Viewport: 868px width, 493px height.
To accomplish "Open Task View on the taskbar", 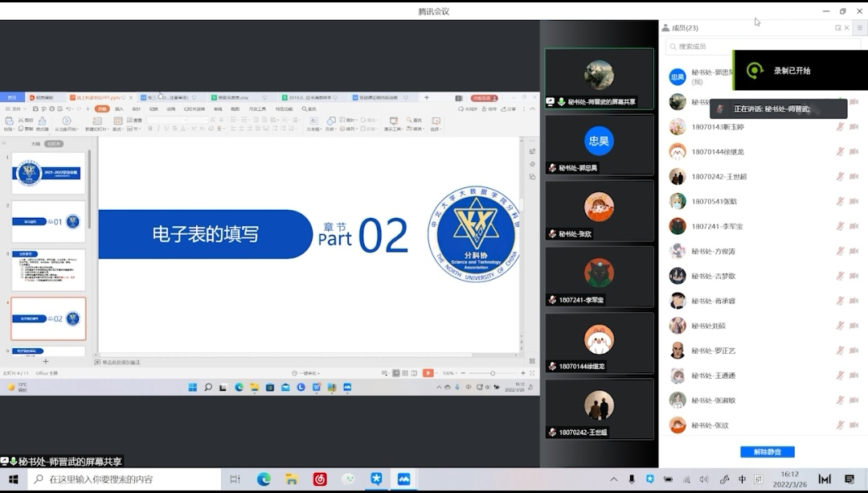I will (235, 479).
